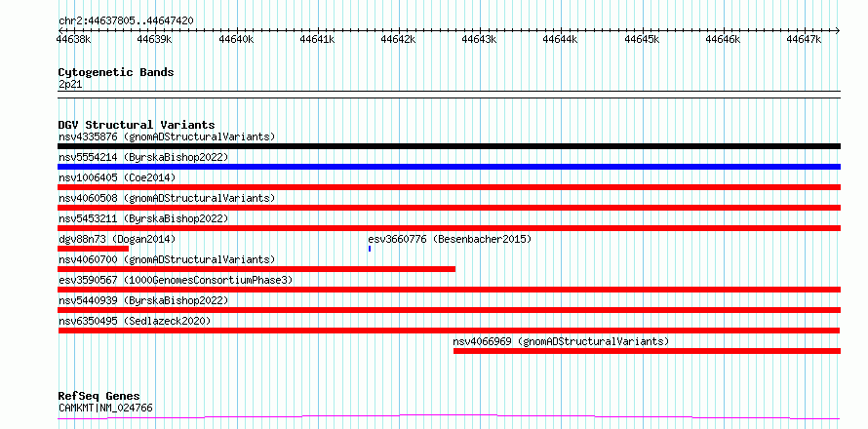Click label nsv1006405 (Coe2014)
This screenshot has width=868, height=429.
(x=117, y=177)
